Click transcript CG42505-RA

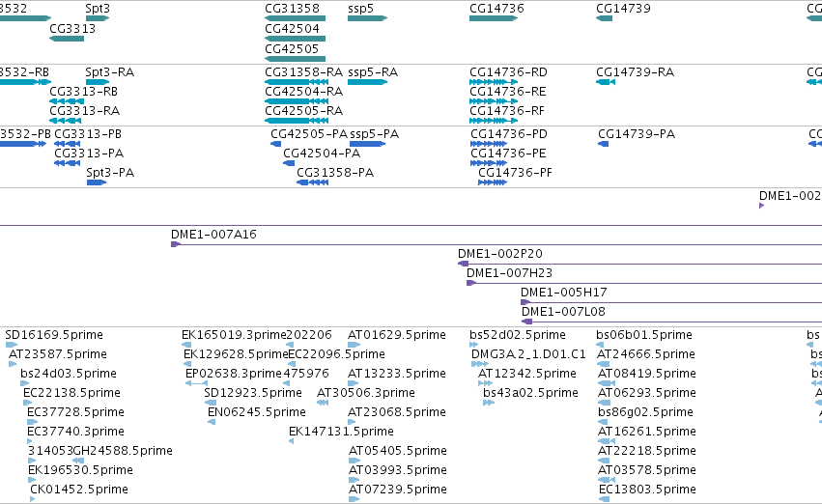pos(297,121)
